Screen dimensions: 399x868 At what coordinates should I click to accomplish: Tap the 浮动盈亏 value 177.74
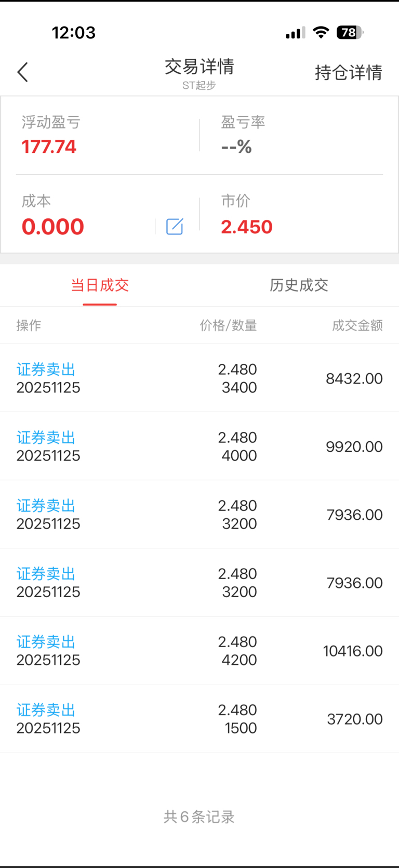click(x=49, y=147)
